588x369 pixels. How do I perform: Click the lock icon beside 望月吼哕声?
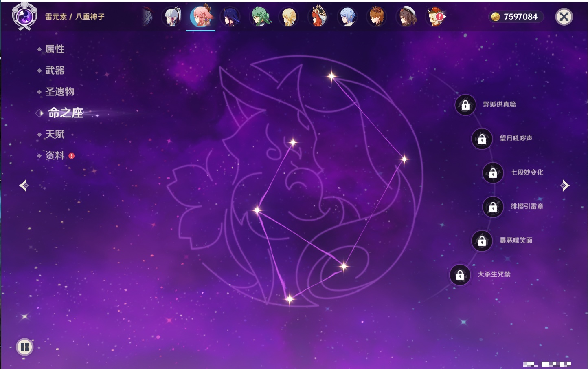click(x=482, y=139)
